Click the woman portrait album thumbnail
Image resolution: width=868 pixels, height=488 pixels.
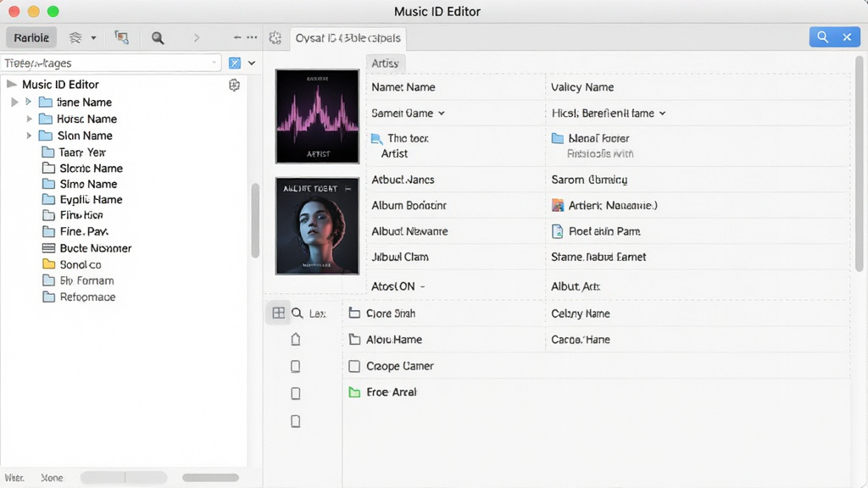[x=317, y=225]
